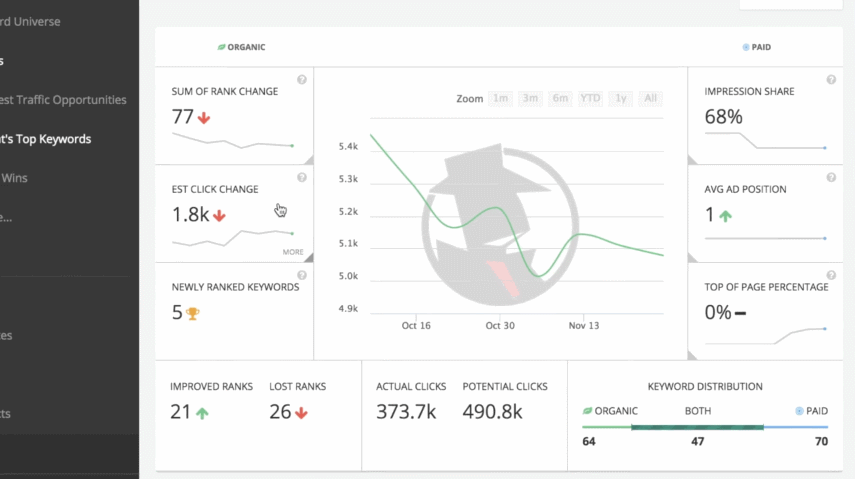Click the Newly Ranked Keywords trophy icon
The width and height of the screenshot is (855, 479).
[193, 314]
